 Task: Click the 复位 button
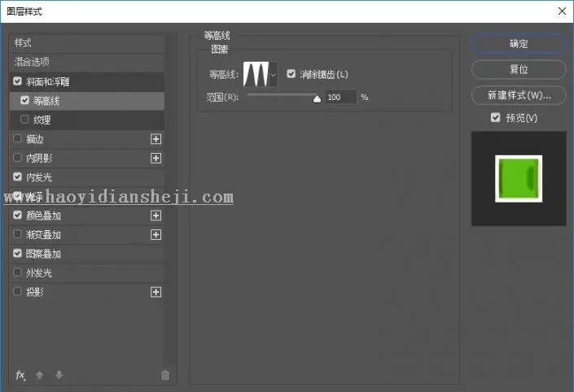click(519, 69)
